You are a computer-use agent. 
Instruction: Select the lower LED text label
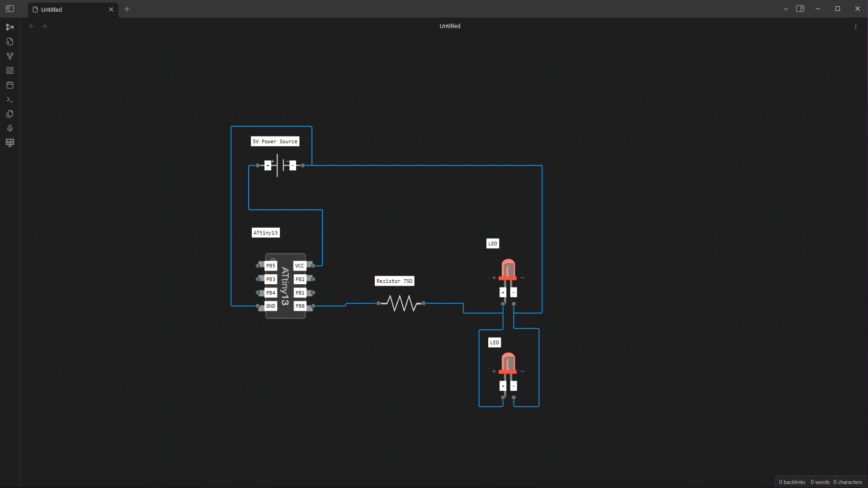495,343
